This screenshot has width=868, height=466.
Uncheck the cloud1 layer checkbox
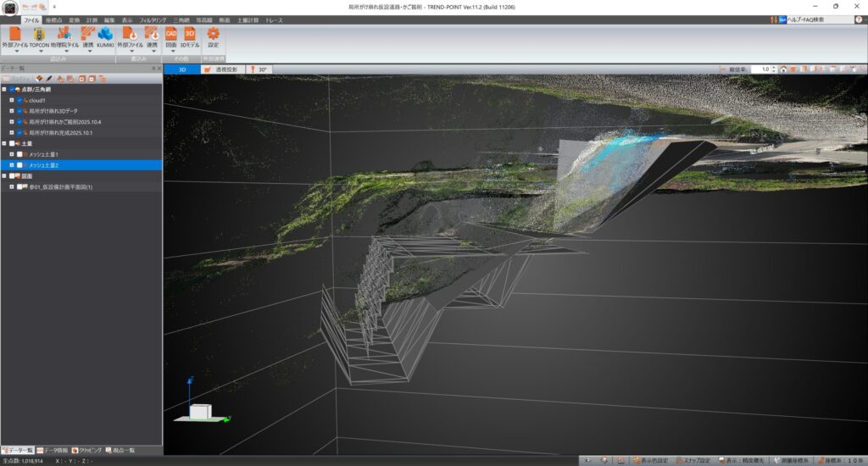(19, 100)
